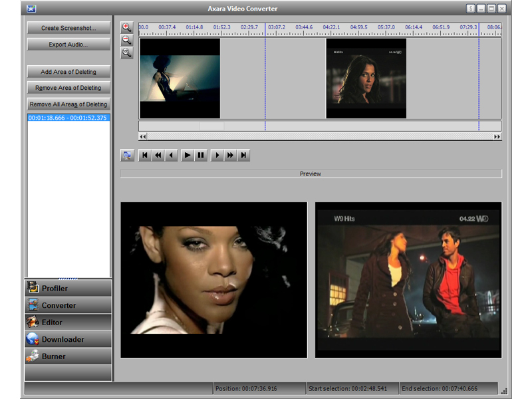
Task: Click the Create Screenshot button
Action: pos(68,28)
